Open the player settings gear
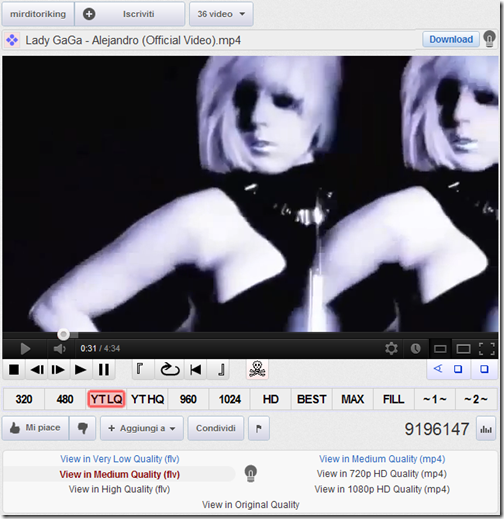The image size is (504, 519). coord(391,348)
